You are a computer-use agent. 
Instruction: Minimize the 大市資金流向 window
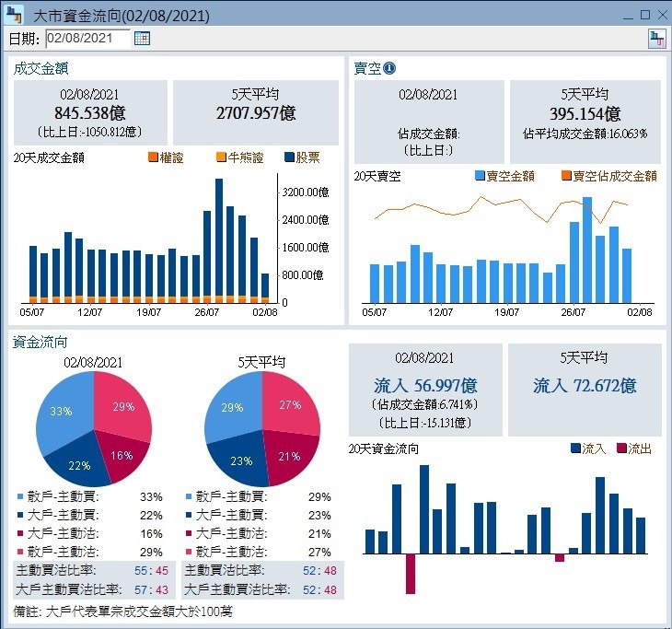627,16
